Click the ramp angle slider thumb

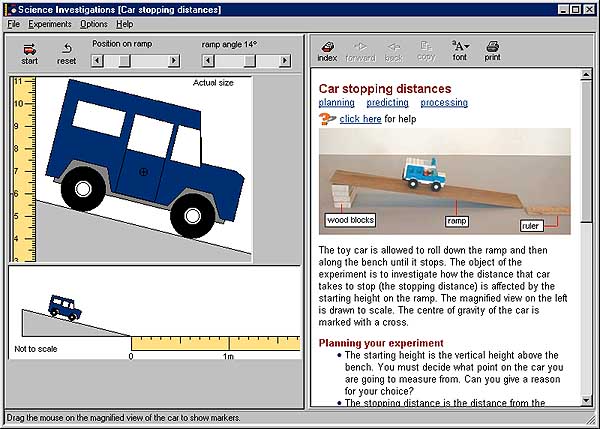[x=249, y=60]
